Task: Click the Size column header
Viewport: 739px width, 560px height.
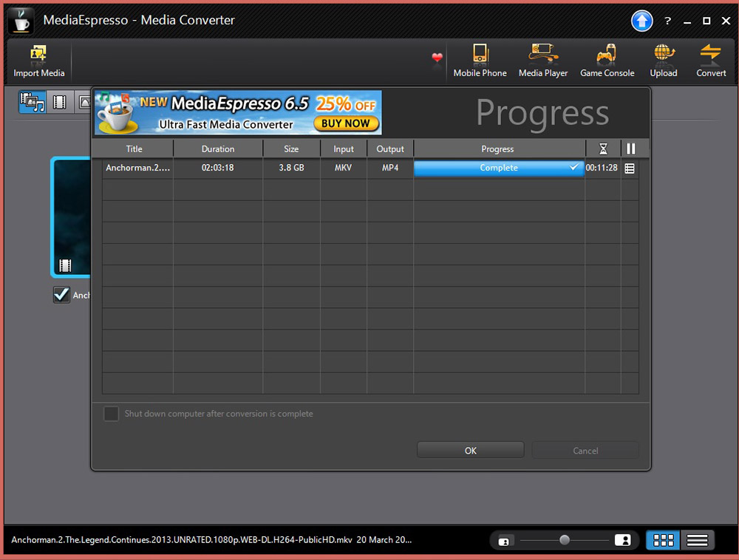Action: (x=291, y=148)
